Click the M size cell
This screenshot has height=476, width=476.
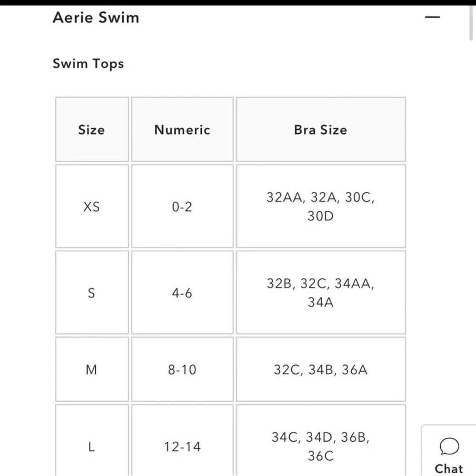tap(92, 369)
